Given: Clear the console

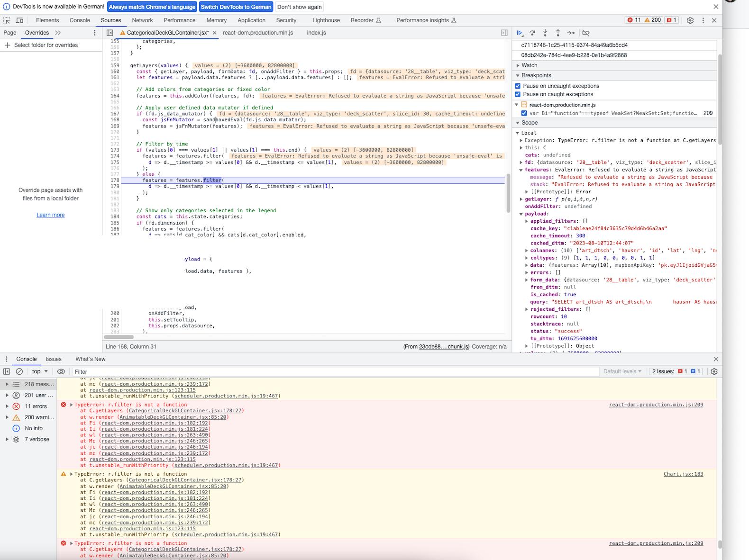Looking at the screenshot, I should [x=19, y=371].
